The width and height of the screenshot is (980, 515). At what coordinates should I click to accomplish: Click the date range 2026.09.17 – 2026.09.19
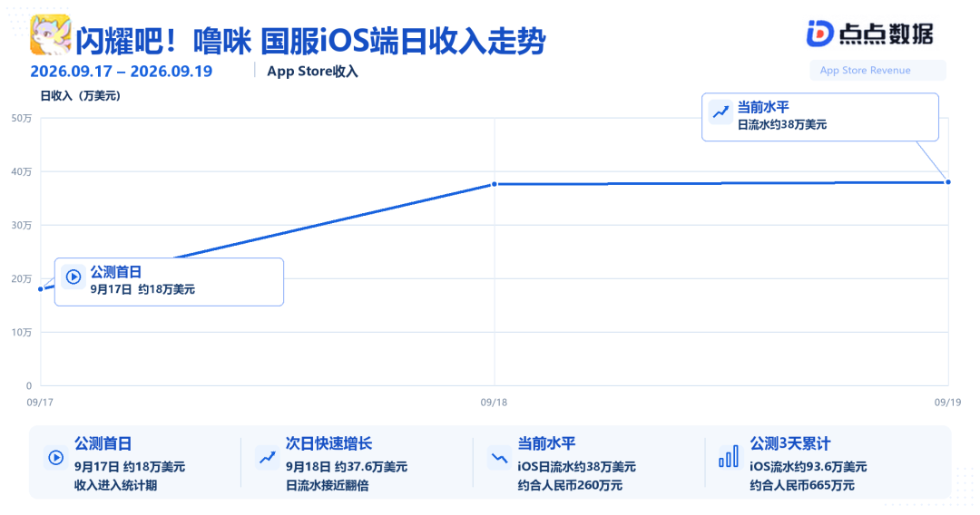click(x=122, y=71)
